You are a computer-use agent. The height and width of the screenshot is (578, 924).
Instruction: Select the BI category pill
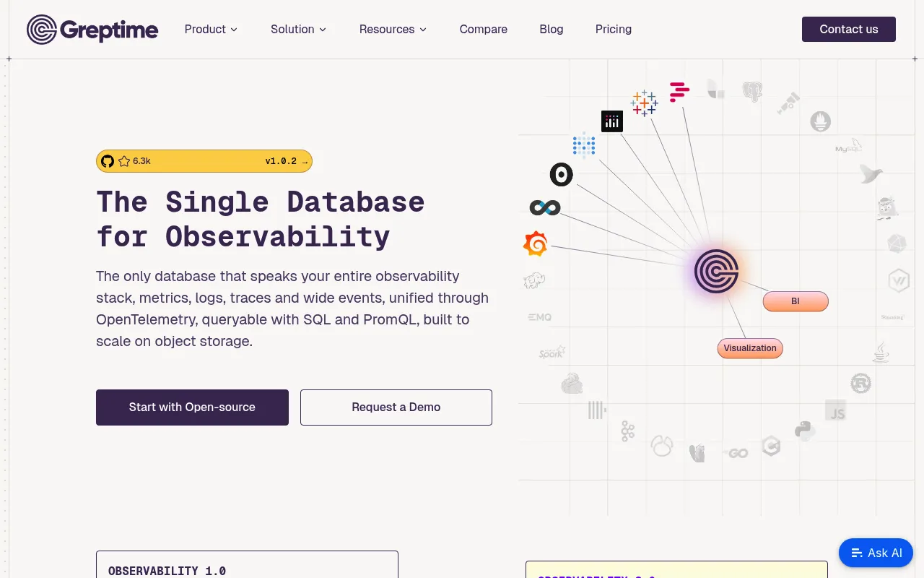coord(796,301)
